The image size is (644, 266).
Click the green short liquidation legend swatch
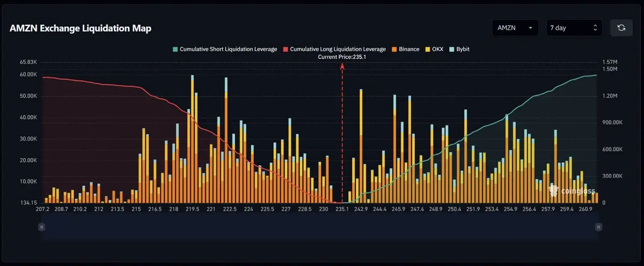click(175, 49)
